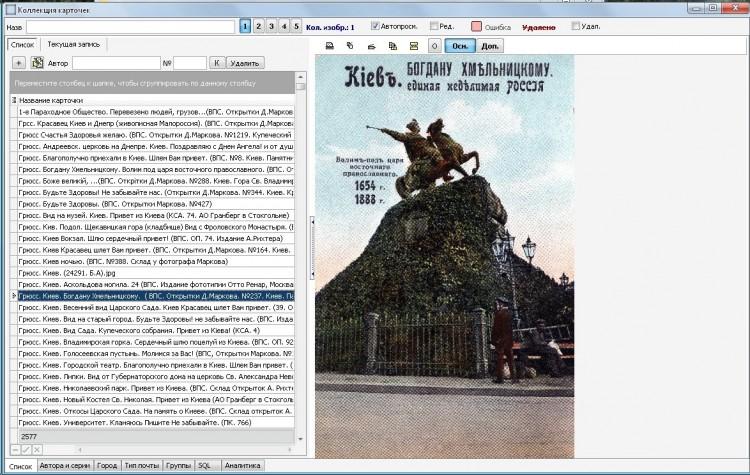Image resolution: width=750 pixels, height=475 pixels.
Task: Open the Группы bottom tab
Action: point(178,465)
